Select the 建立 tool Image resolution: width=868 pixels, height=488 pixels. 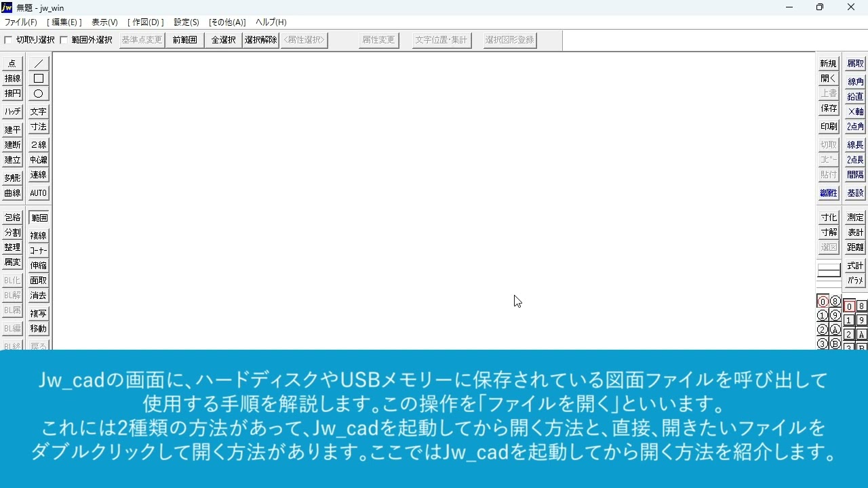tap(12, 160)
